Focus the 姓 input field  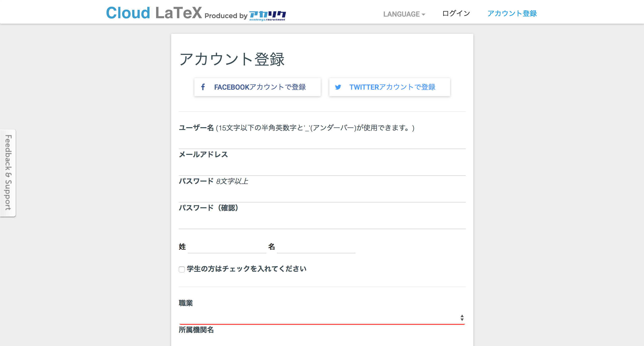pyautogui.click(x=227, y=247)
